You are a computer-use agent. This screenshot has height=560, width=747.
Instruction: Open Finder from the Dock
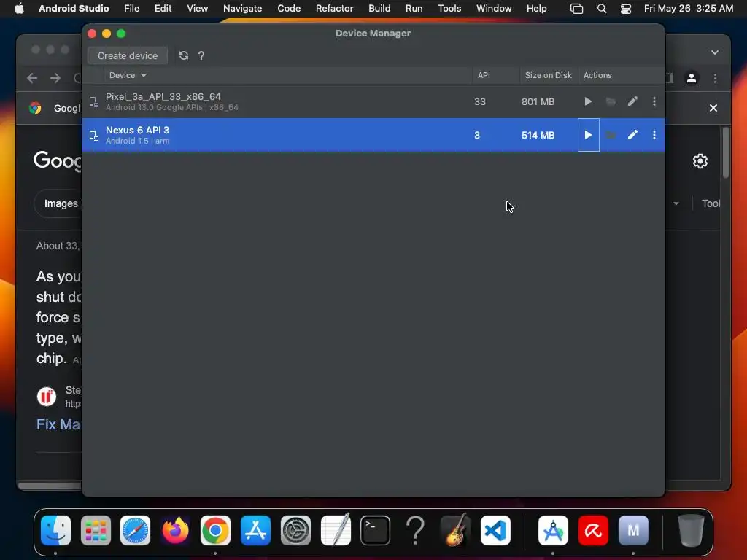(x=55, y=530)
